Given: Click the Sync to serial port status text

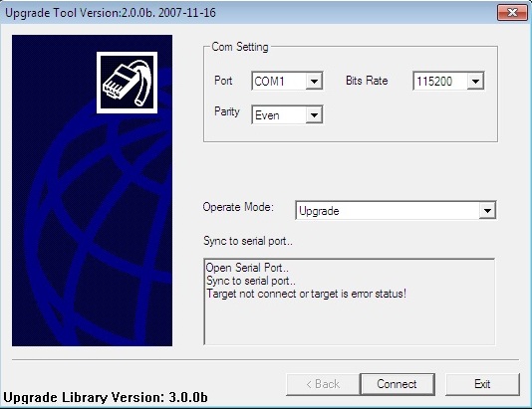Looking at the screenshot, I should point(248,241).
